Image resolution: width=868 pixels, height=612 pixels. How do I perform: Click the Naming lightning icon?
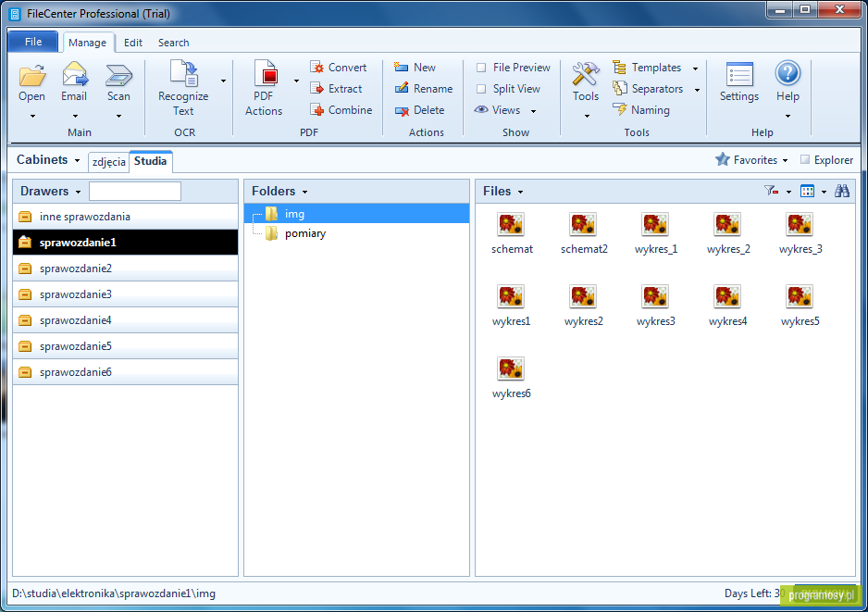[x=619, y=109]
